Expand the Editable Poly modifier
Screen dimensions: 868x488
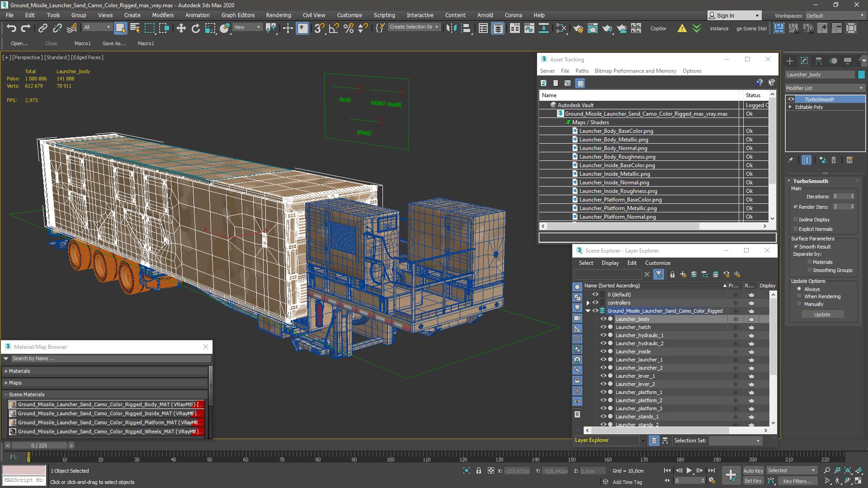pyautogui.click(x=790, y=107)
